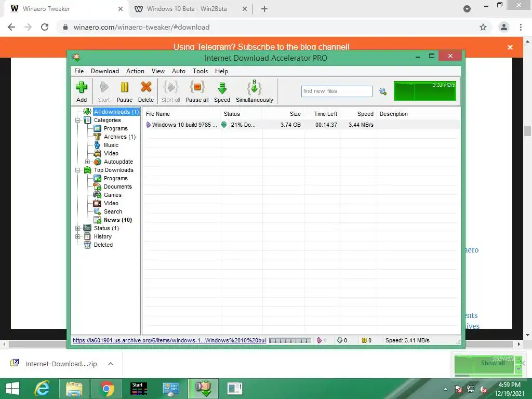Open the Help menu
This screenshot has width=532, height=399.
pos(221,71)
